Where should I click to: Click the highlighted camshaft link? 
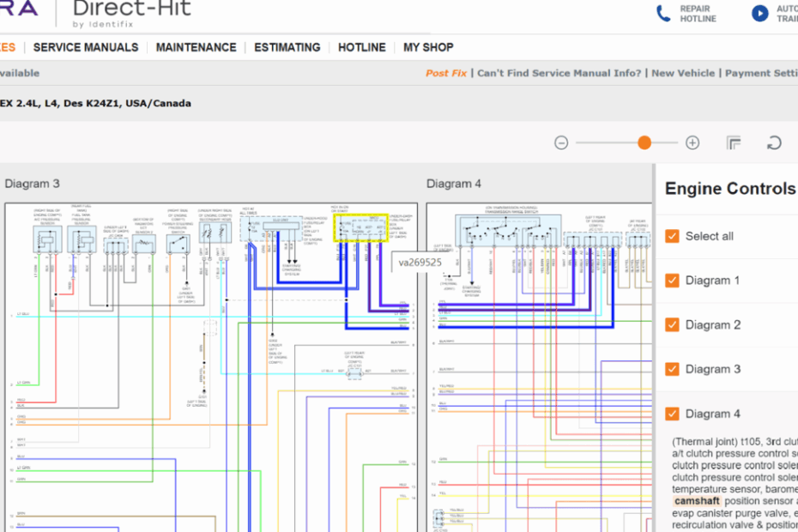click(x=696, y=500)
